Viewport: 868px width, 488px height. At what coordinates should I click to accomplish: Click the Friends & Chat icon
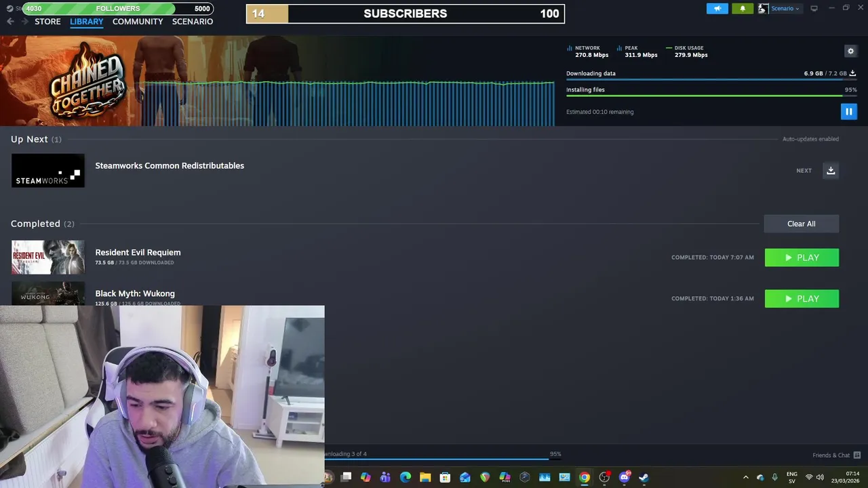856,455
